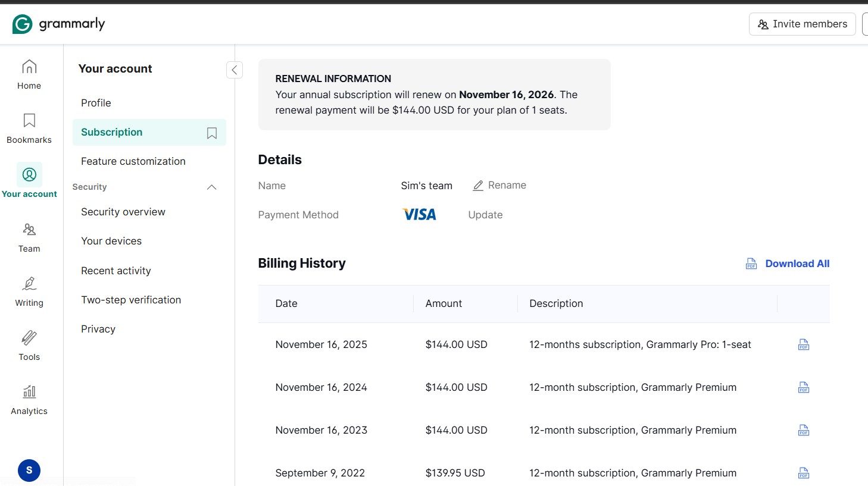Open the Team section icon
This screenshot has width=868, height=486.
coord(29,230)
